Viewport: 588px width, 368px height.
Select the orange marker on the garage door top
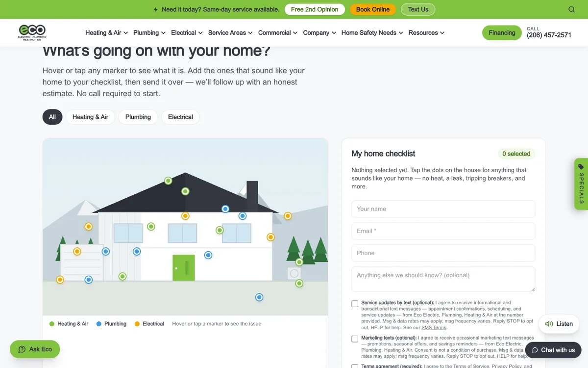[77, 251]
